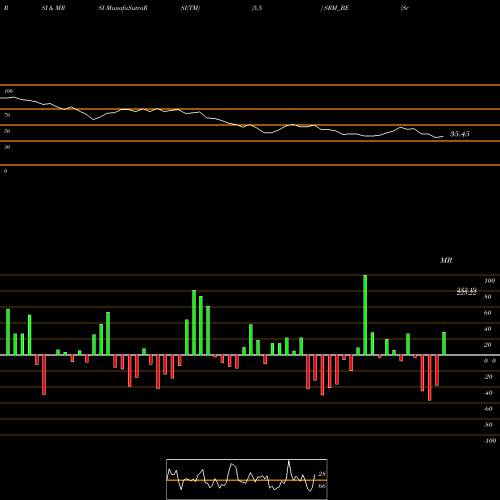Click the 'SI & MR' header label
Image resolution: width=500 pixels, height=500 pixels.
pos(53,8)
